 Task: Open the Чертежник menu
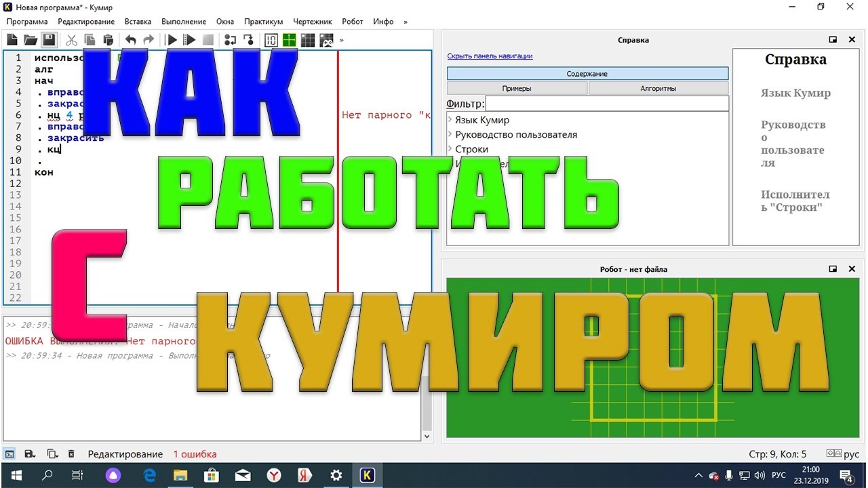pyautogui.click(x=313, y=22)
